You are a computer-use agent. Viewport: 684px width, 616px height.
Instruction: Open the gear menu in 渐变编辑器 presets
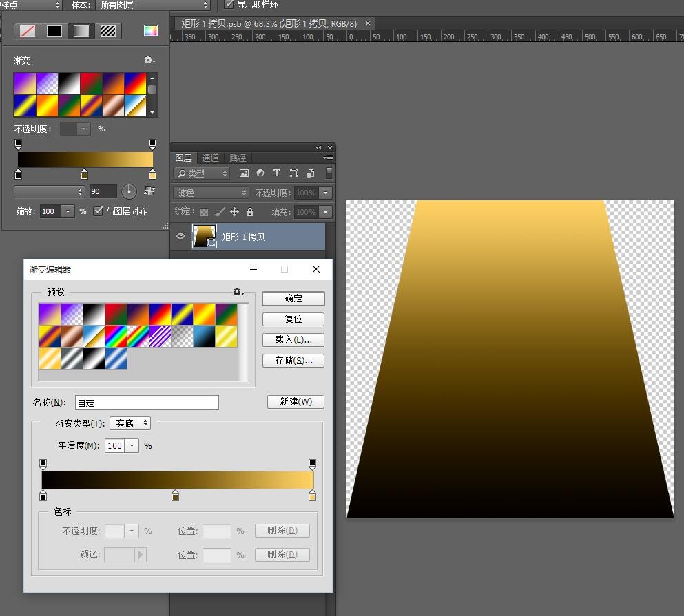pyautogui.click(x=238, y=292)
